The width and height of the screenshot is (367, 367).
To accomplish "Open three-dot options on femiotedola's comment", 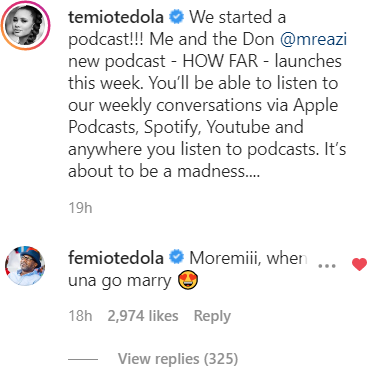I will pos(327,266).
